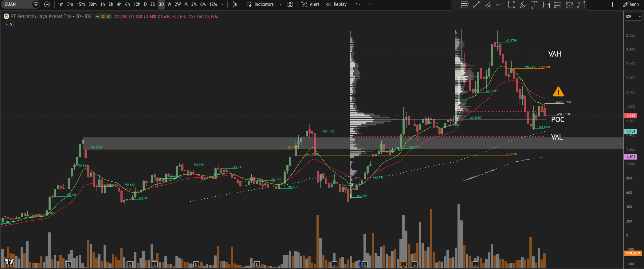Select the horizontal Date Range measure tool
644x269 pixels.
coord(546,5)
